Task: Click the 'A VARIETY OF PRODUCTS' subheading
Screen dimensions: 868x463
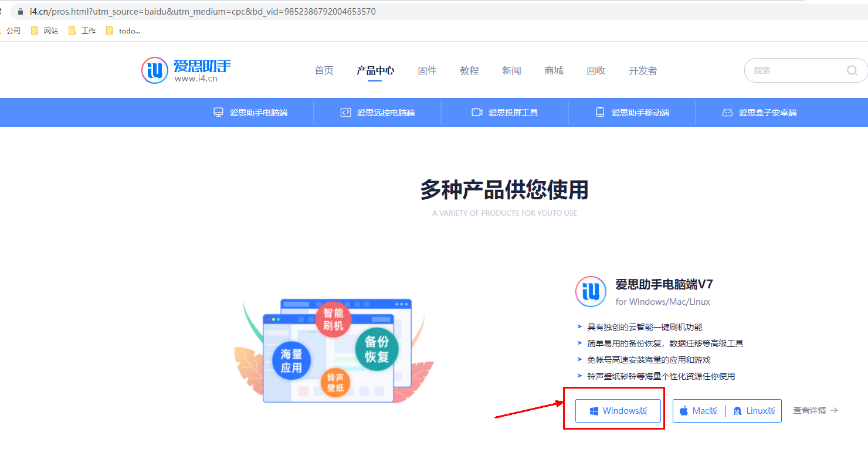Action: pyautogui.click(x=504, y=213)
